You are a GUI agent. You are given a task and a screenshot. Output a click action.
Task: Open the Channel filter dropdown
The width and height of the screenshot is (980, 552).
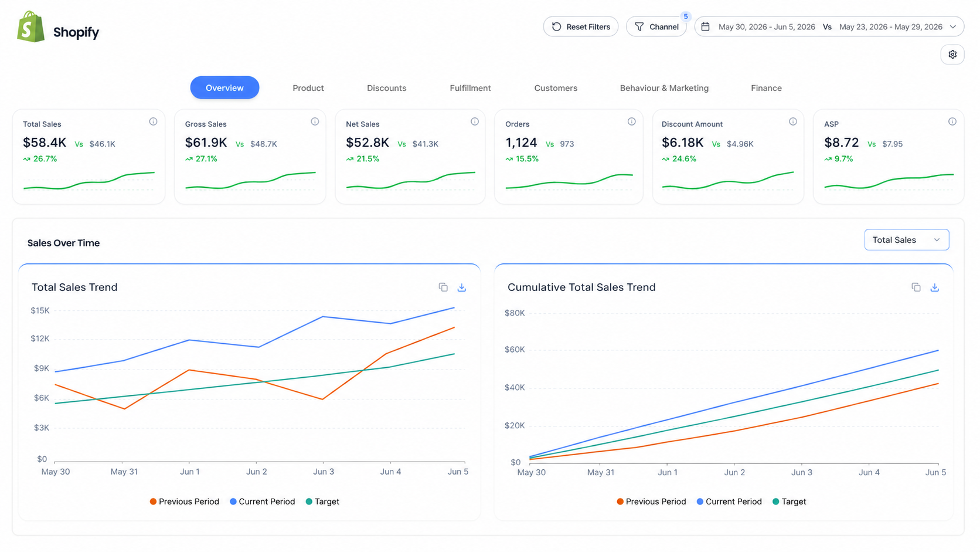(656, 27)
